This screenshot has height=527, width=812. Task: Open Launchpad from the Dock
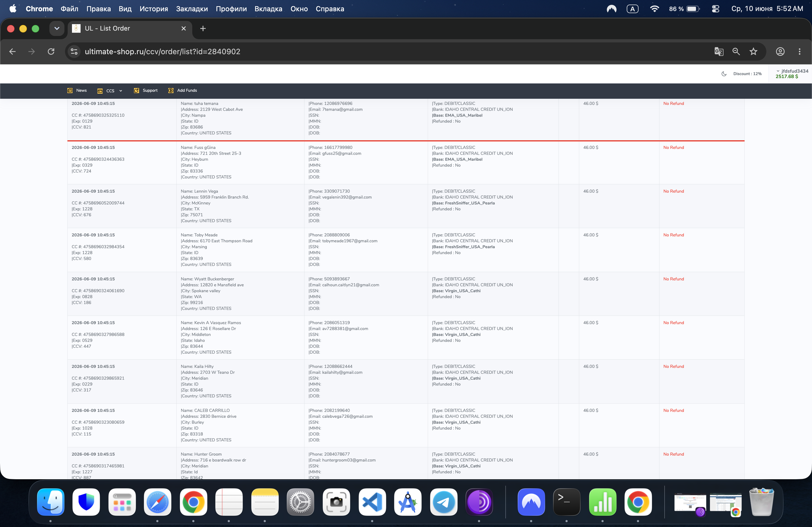click(x=122, y=502)
